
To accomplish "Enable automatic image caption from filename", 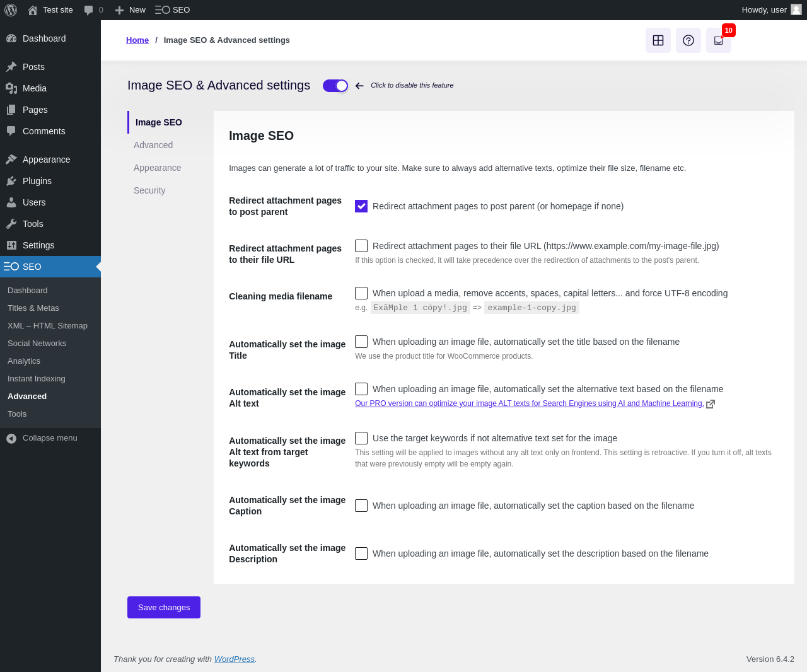I will (x=361, y=506).
